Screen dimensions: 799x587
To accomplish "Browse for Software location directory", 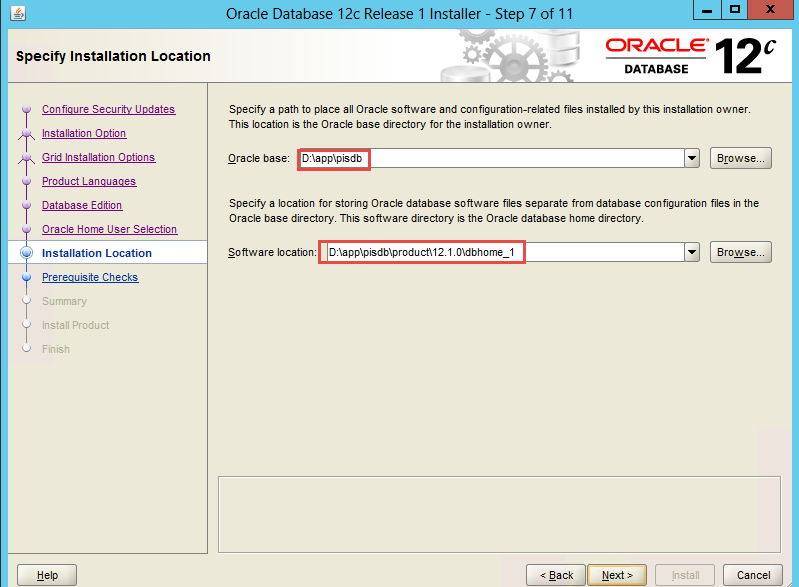I will pyautogui.click(x=741, y=252).
